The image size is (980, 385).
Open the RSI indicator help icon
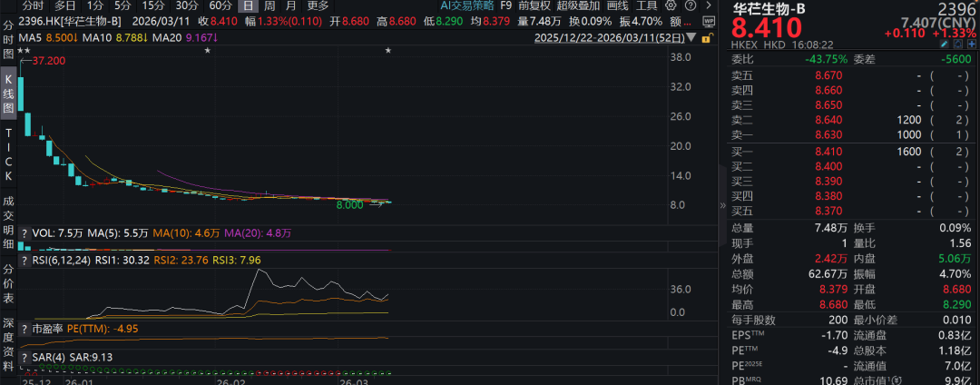coord(24,260)
